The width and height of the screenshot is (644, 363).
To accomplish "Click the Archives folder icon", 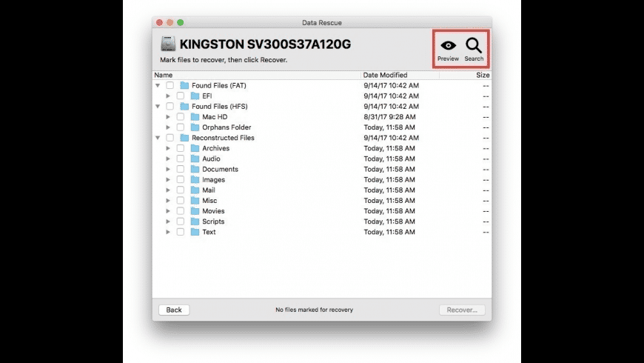I will (195, 148).
